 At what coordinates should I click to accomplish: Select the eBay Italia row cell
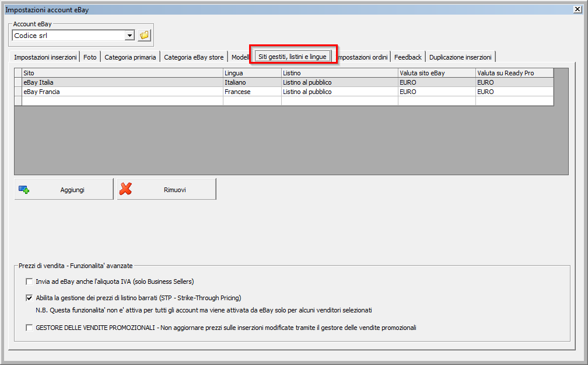[x=123, y=82]
